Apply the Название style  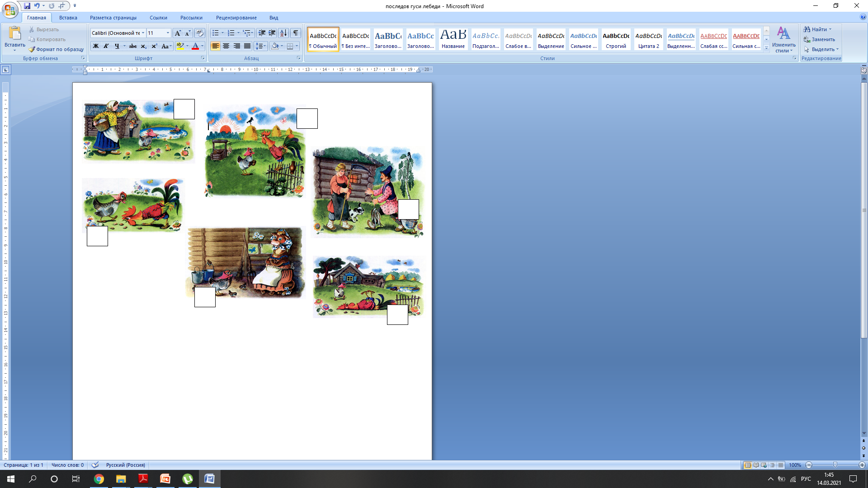[x=453, y=39]
